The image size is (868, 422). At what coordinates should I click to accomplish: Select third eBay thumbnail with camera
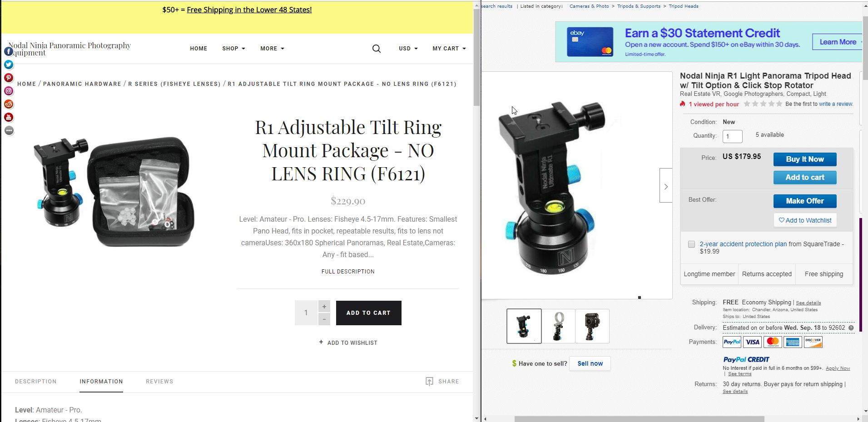[592, 326]
